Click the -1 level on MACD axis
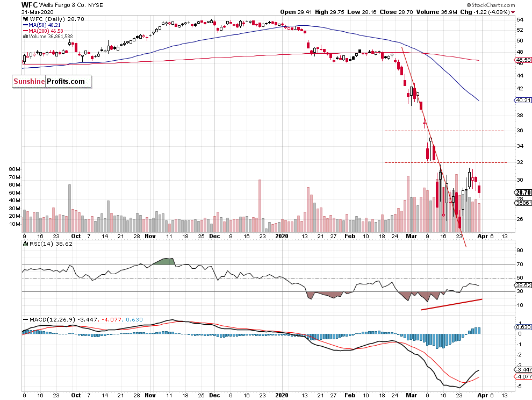 click(x=519, y=344)
